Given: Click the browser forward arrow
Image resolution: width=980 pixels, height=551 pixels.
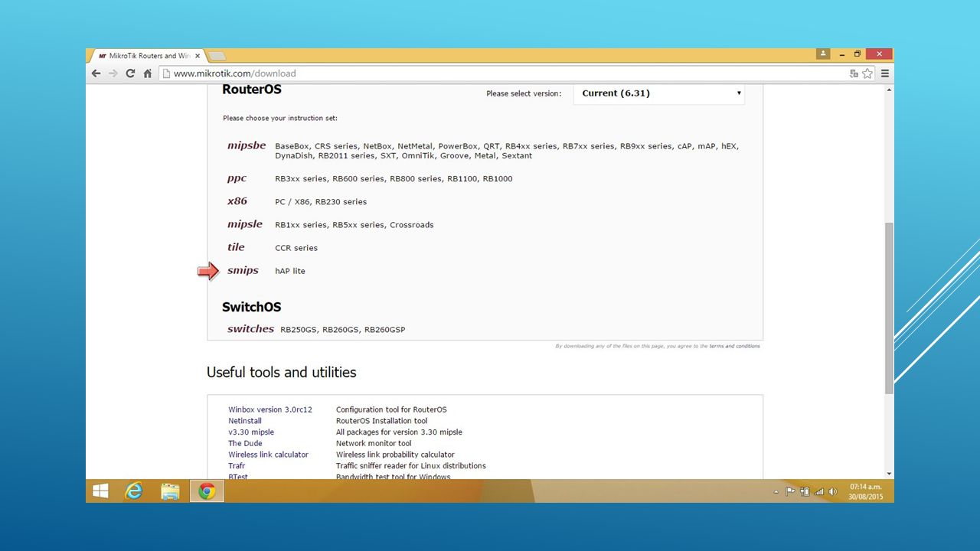Looking at the screenshot, I should [x=113, y=73].
